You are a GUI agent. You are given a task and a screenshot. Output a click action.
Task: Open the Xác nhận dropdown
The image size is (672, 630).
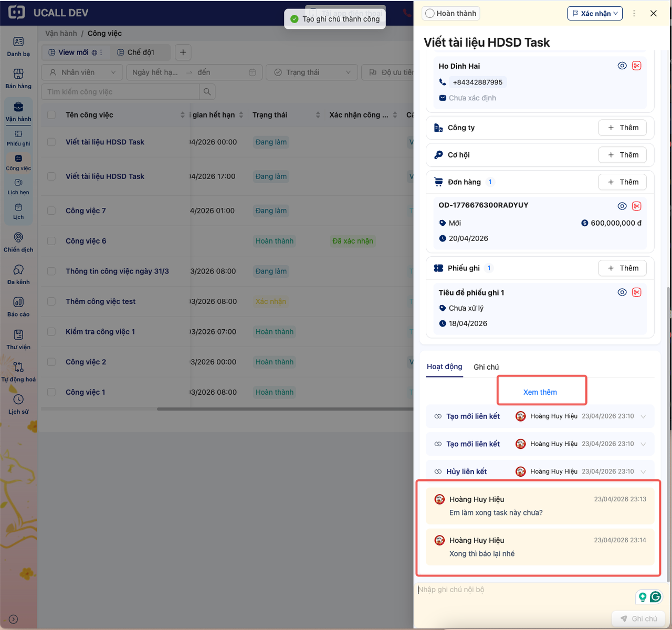point(595,14)
